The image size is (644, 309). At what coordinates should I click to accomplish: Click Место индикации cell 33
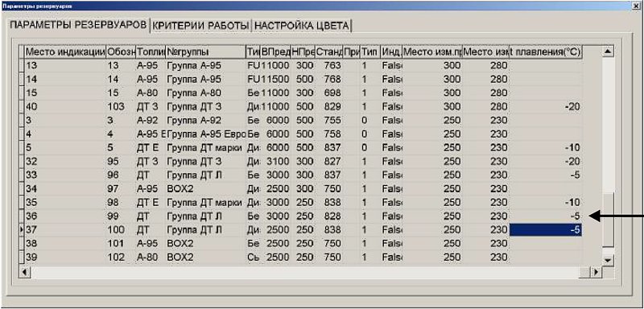pos(65,175)
